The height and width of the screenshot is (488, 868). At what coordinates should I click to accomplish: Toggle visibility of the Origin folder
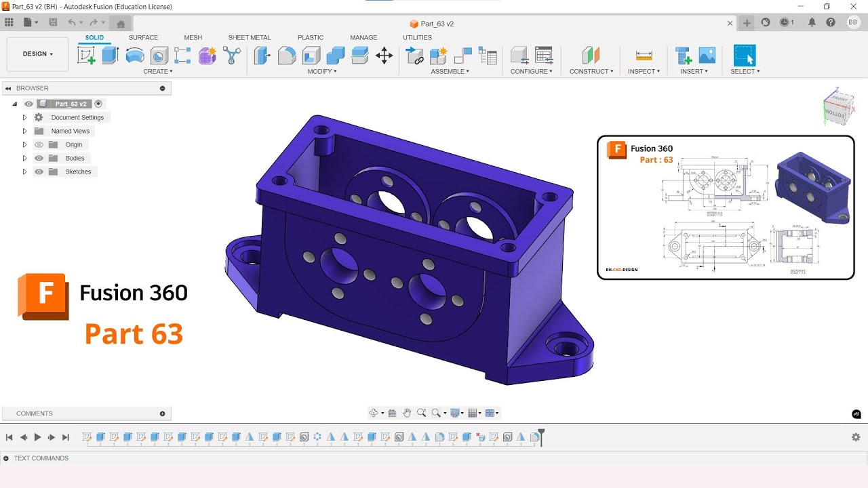39,144
